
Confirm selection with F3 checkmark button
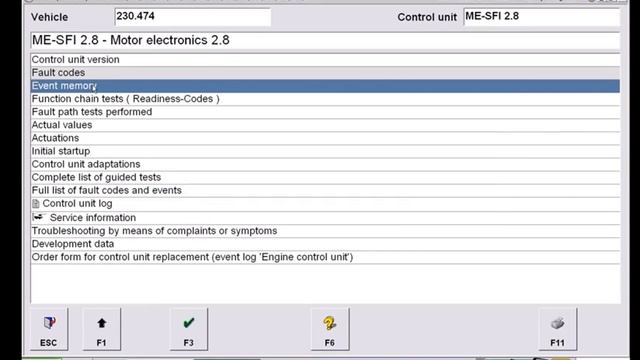click(x=189, y=329)
